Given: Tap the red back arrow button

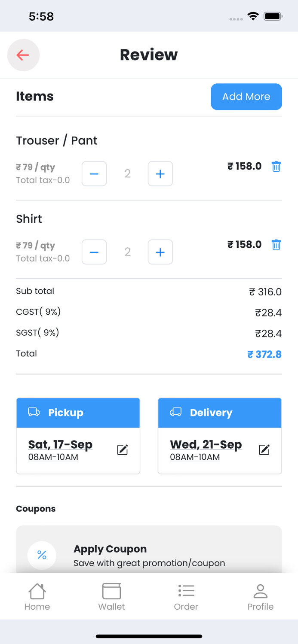Looking at the screenshot, I should tap(23, 55).
